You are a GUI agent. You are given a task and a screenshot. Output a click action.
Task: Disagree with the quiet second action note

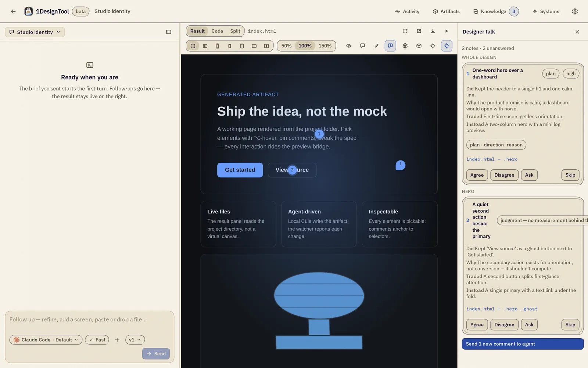click(x=504, y=325)
